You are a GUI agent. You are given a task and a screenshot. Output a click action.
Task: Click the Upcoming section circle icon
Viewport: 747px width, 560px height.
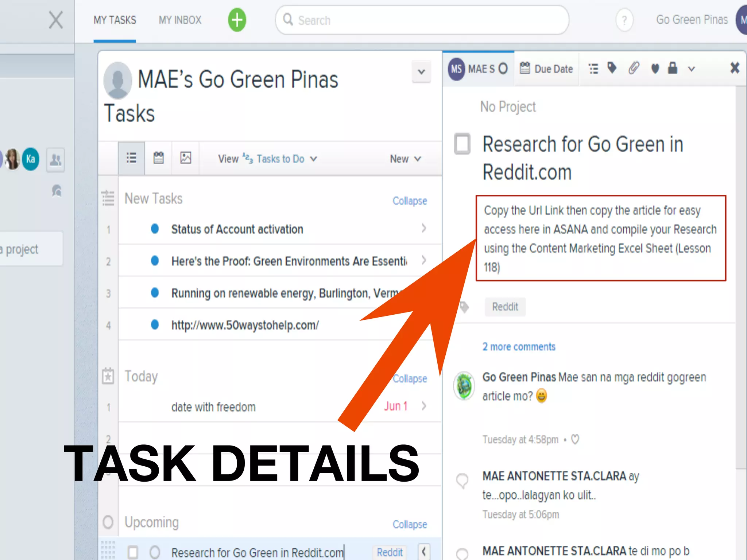[x=108, y=522]
